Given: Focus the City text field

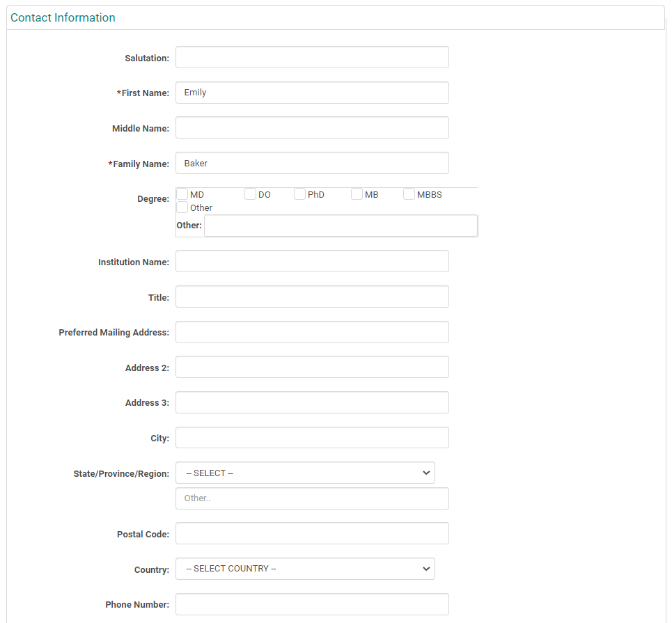Looking at the screenshot, I should pyautogui.click(x=312, y=438).
